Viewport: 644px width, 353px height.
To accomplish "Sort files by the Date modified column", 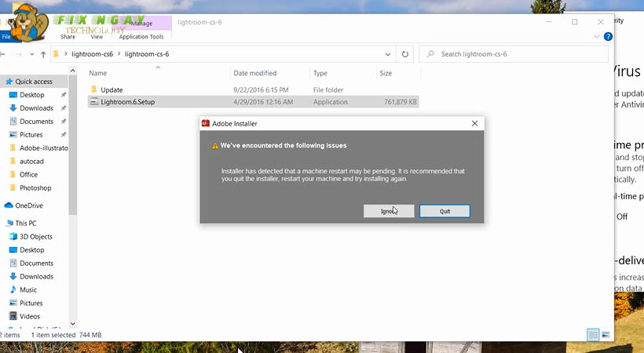I will click(x=254, y=73).
